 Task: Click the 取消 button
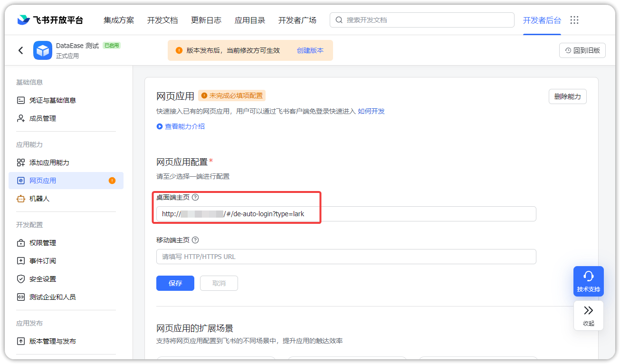[x=219, y=283]
